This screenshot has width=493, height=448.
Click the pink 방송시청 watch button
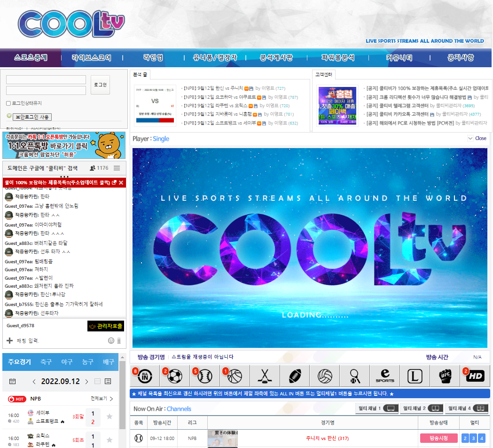point(438,438)
